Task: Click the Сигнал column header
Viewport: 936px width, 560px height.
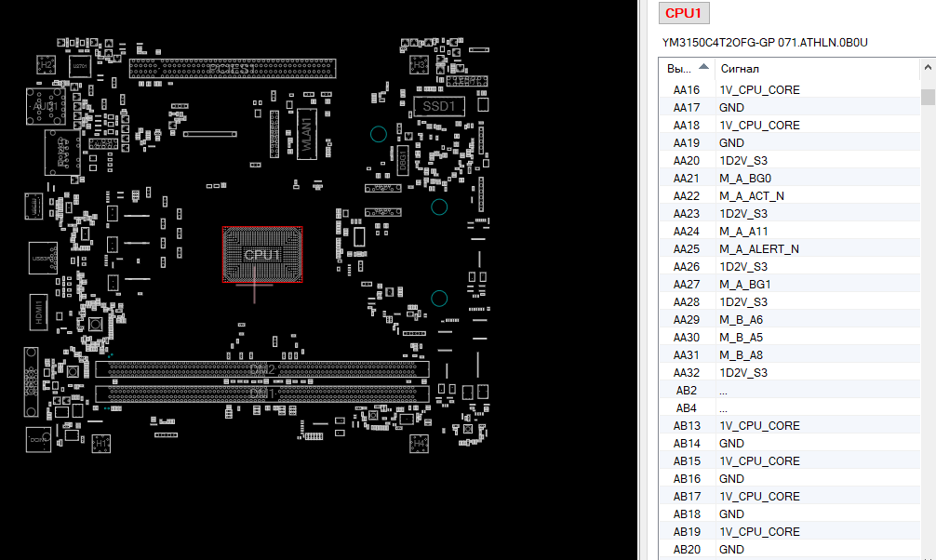Action: click(x=740, y=69)
